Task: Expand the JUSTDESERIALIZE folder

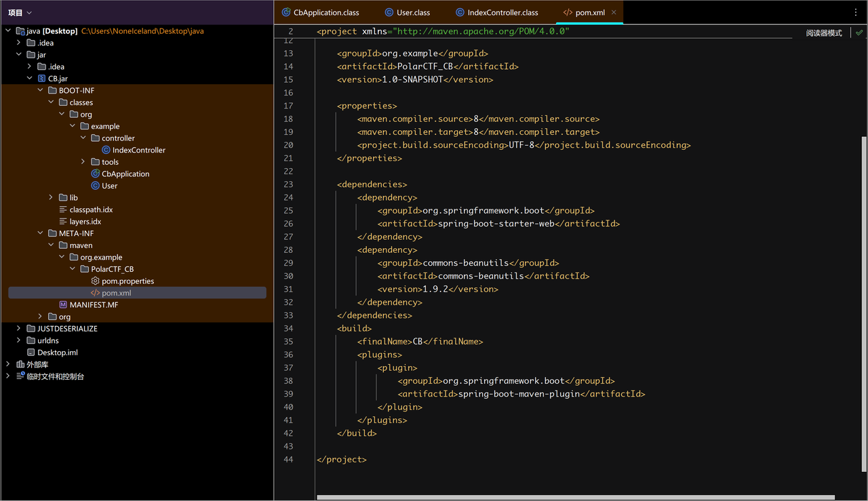Action: [19, 329]
